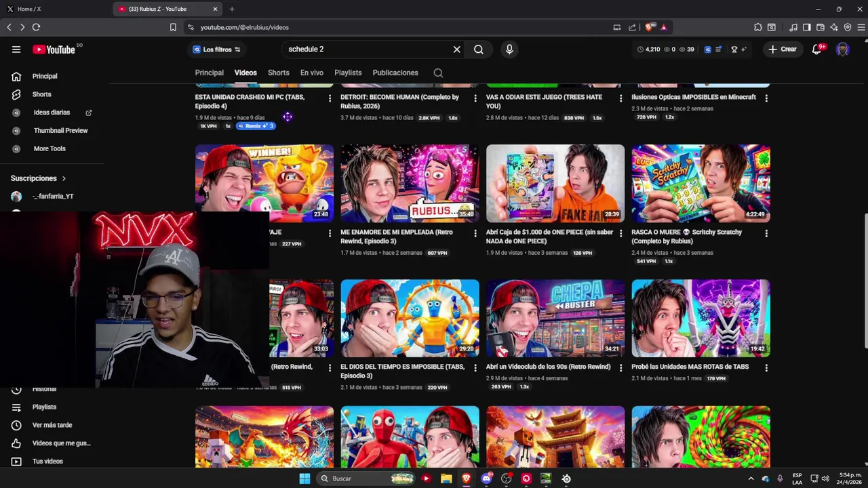The image size is (868, 488).
Task: Reload the page with the refresh button
Action: point(36,27)
